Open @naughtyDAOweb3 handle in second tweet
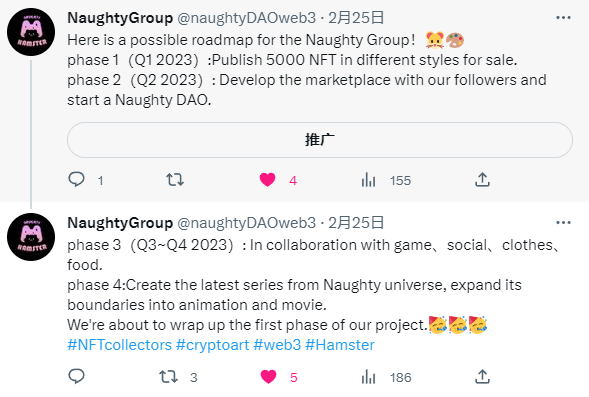 (x=246, y=223)
